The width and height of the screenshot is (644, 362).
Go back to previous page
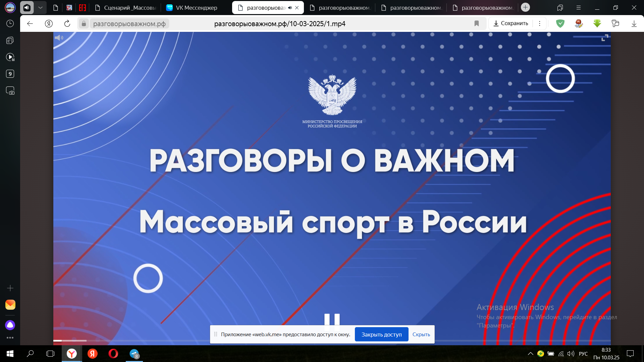point(30,23)
